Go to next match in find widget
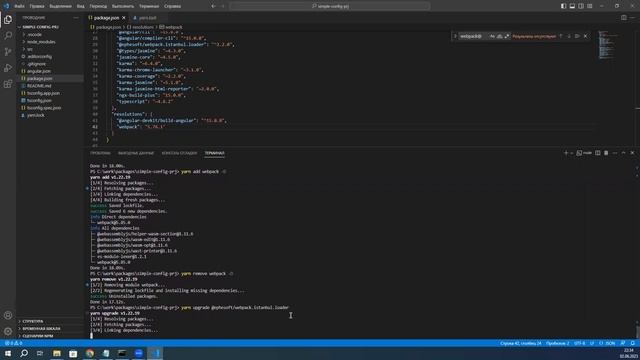Viewport: 640px width, 360px height. [x=569, y=36]
